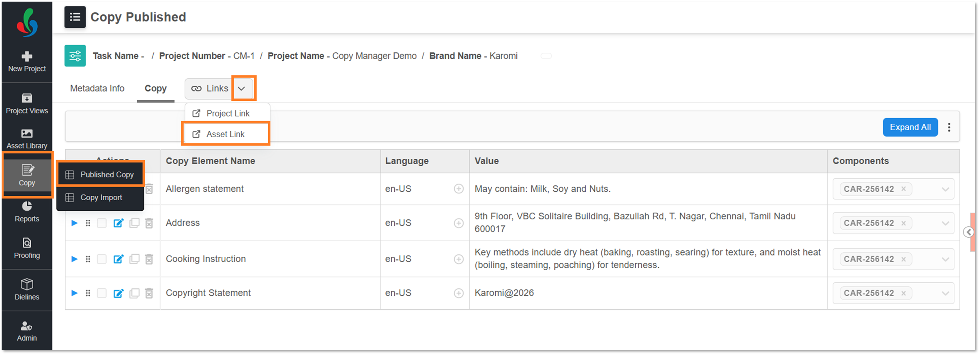Add language for Allergen statement row
The height and width of the screenshot is (355, 980).
pos(458,189)
